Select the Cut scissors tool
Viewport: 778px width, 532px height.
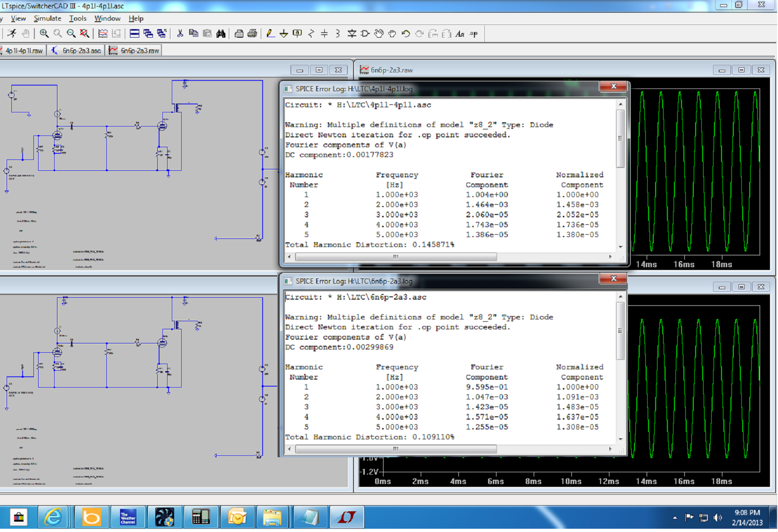coord(180,33)
